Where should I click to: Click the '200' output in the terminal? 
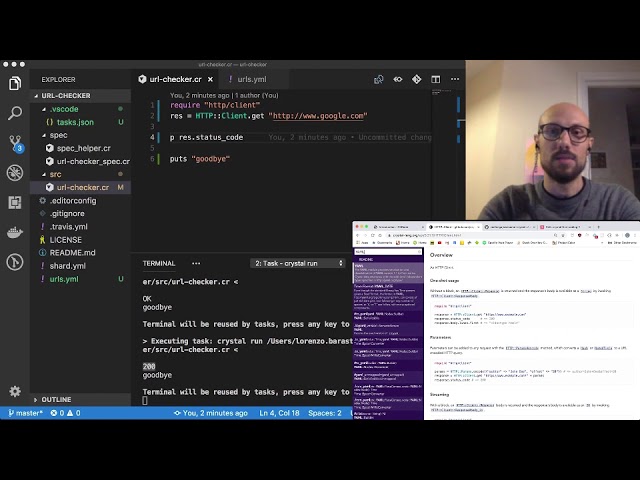(149, 367)
